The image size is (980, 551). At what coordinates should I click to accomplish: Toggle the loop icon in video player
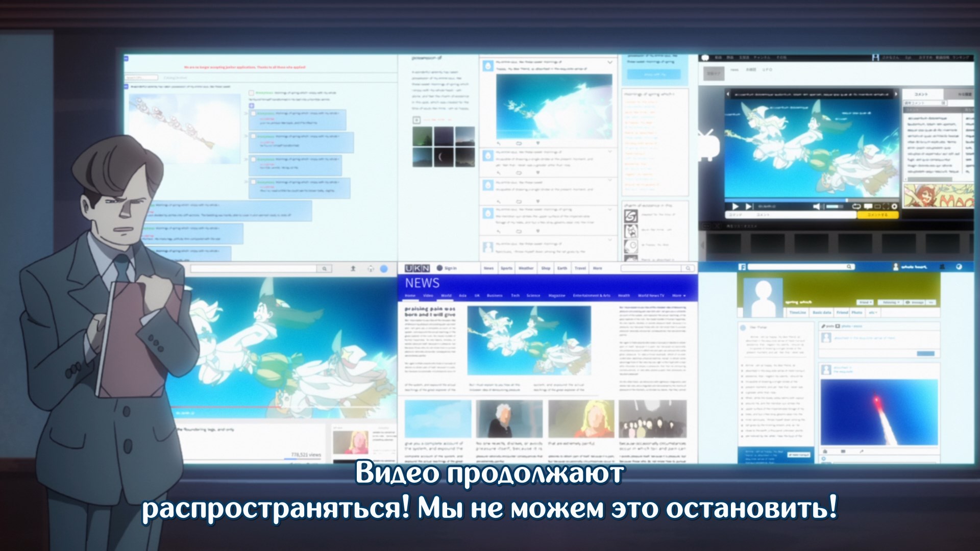click(856, 207)
